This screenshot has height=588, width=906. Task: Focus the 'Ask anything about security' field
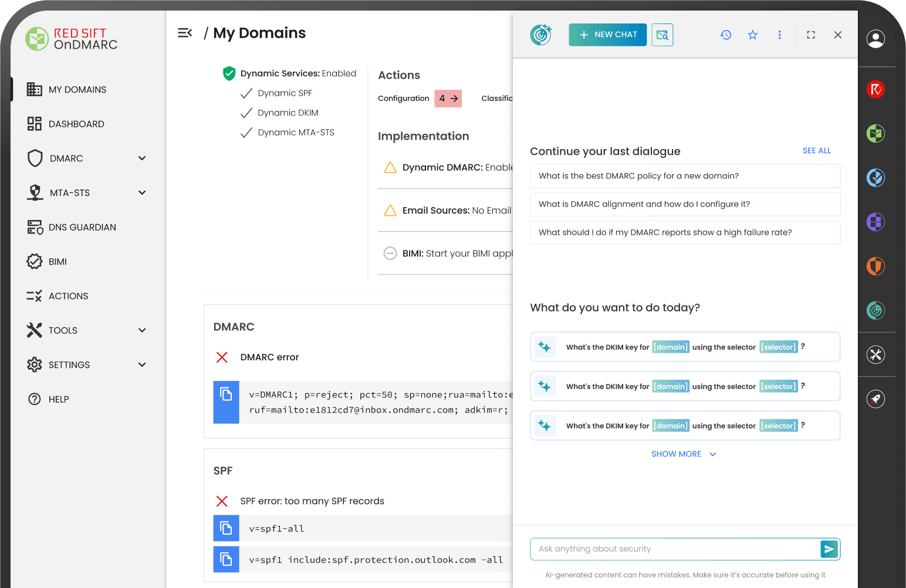(675, 549)
